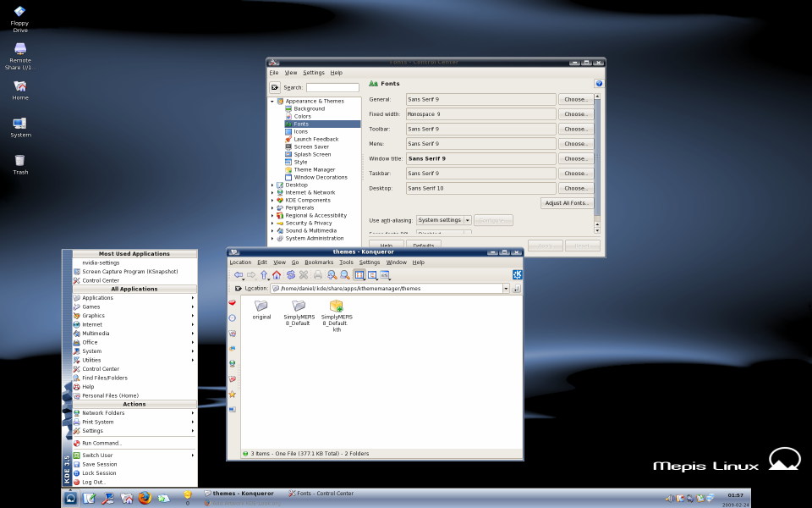Click Choose button for Desktop font
812x508 pixels.
(x=576, y=188)
